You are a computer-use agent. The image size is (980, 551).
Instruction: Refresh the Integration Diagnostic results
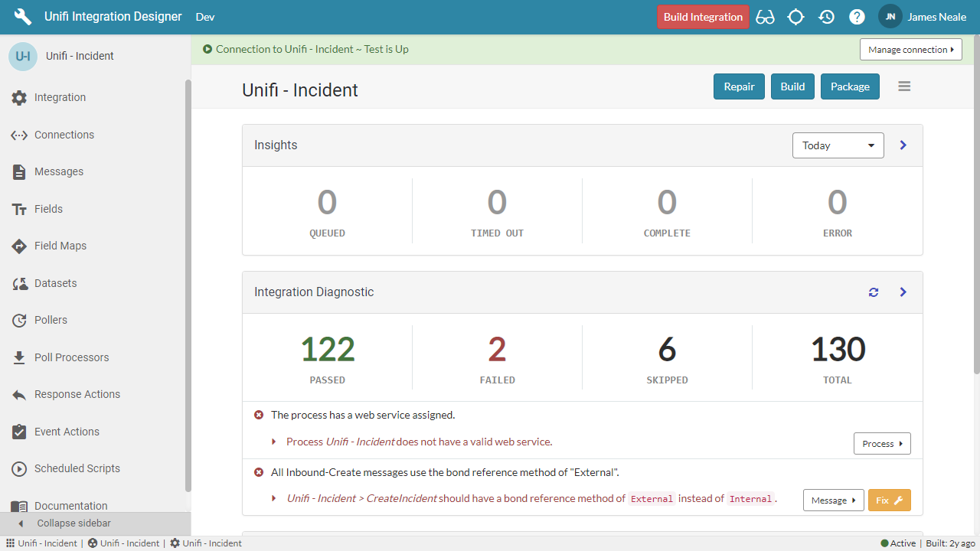pos(874,292)
